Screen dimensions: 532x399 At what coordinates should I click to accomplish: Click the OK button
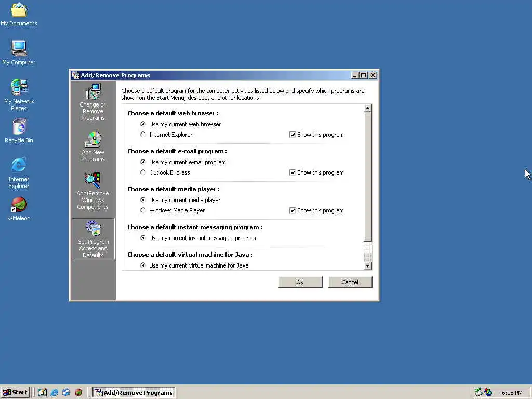point(300,282)
